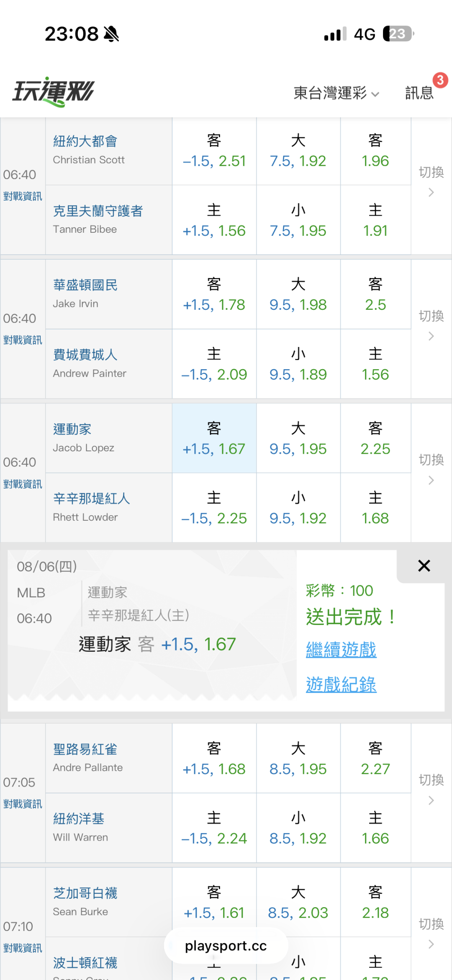Pick 主 1.66 moneyline for 紐約洋基

point(375,828)
